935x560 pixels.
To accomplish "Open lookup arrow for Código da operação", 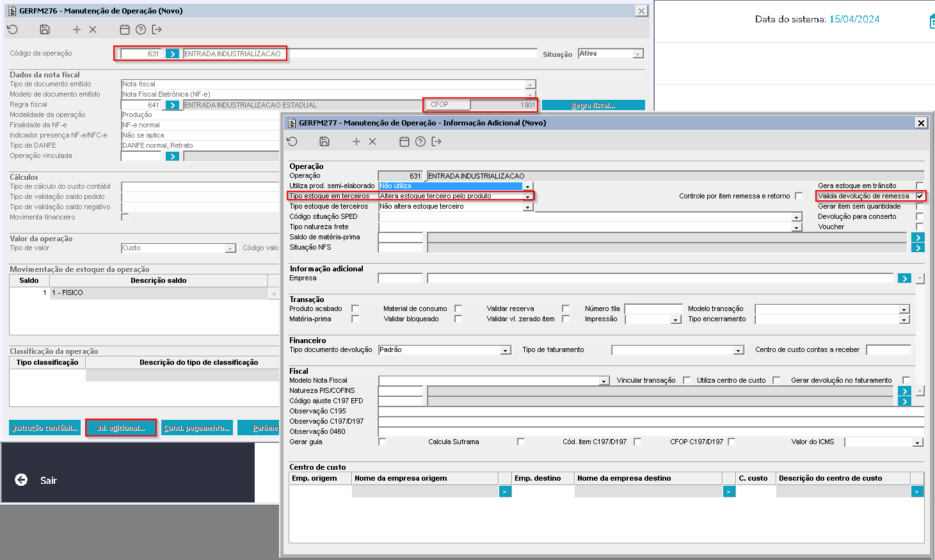I will [172, 54].
